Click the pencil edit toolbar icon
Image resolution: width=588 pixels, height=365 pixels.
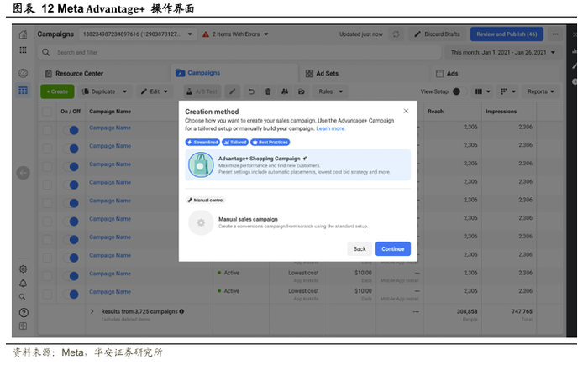[233, 91]
